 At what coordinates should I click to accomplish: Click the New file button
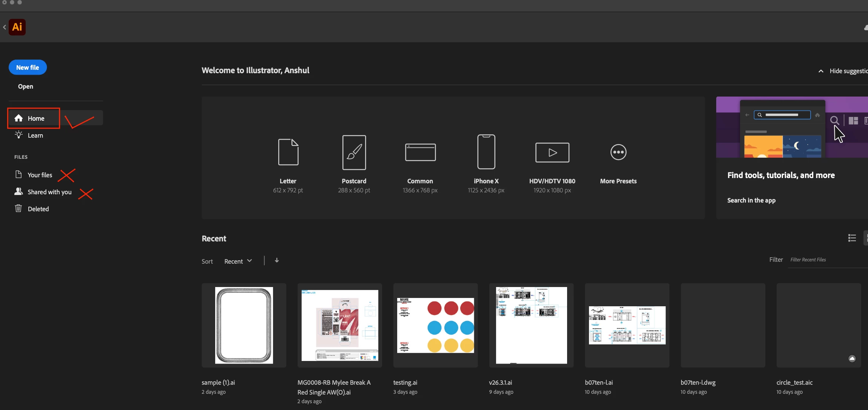28,68
